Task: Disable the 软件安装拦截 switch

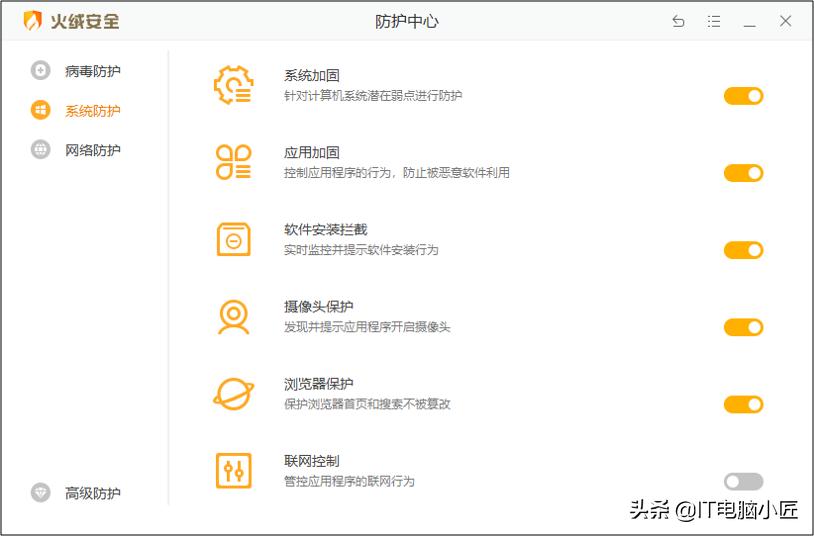Action: tap(743, 250)
